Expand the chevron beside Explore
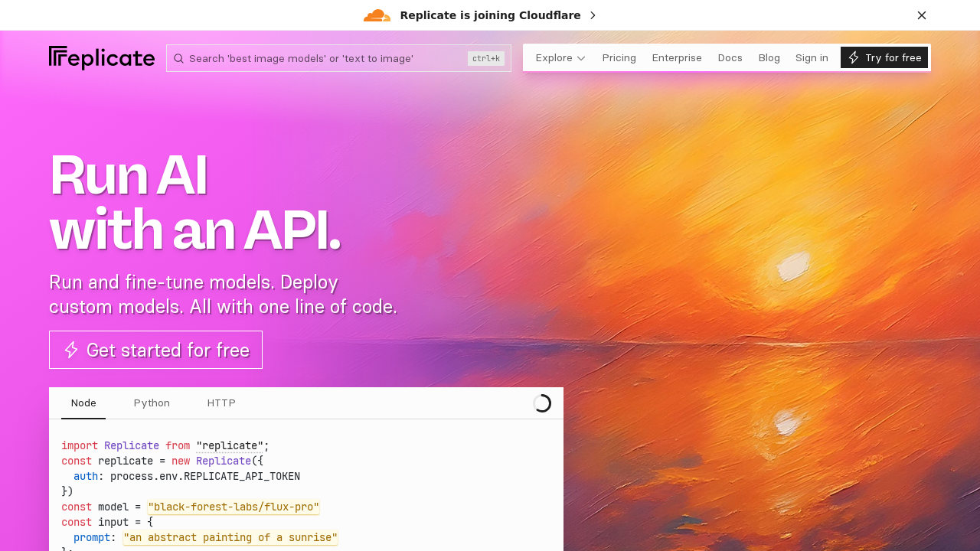The height and width of the screenshot is (551, 980). (582, 58)
